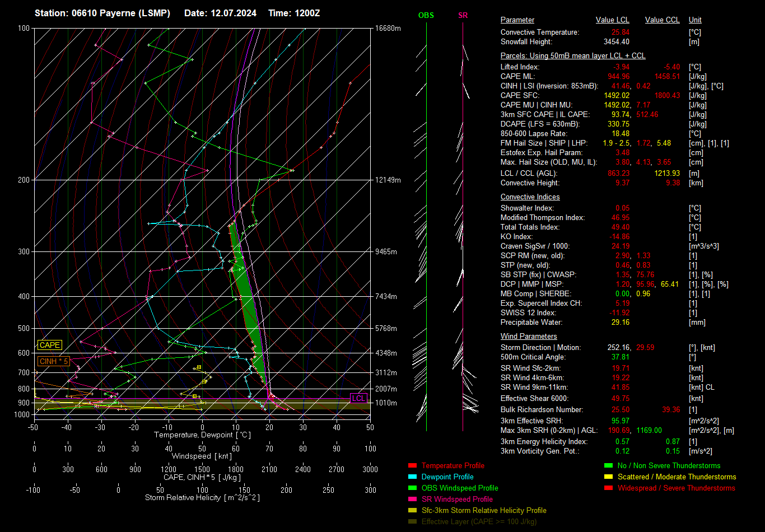This screenshot has height=532, width=765.
Task: Click the yellow CAPE label box
Action: (50, 346)
